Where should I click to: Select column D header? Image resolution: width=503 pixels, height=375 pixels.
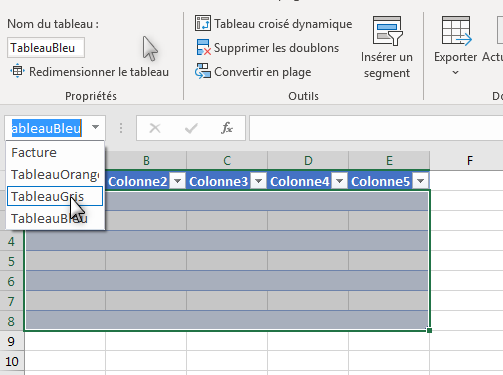click(308, 161)
